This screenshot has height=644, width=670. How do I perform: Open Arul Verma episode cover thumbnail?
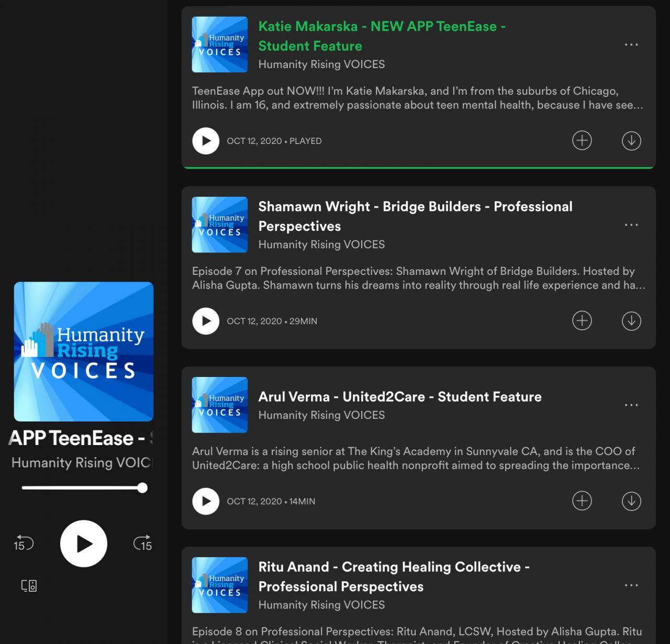(220, 405)
